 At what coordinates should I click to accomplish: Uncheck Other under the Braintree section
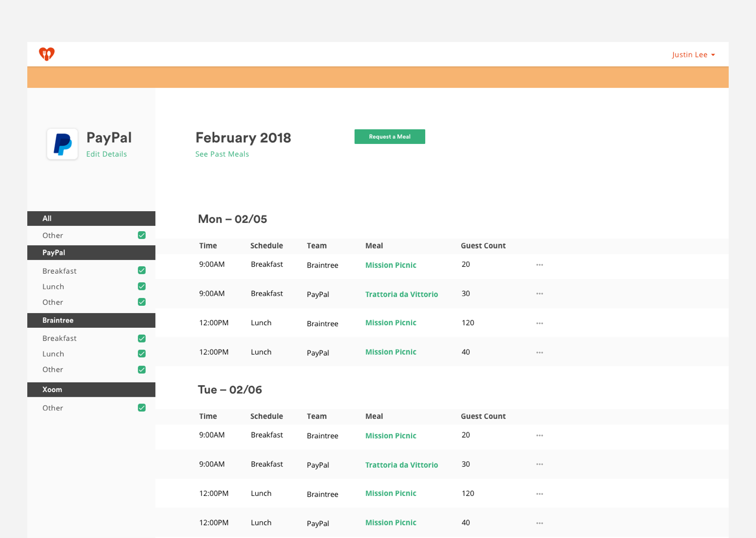142,370
